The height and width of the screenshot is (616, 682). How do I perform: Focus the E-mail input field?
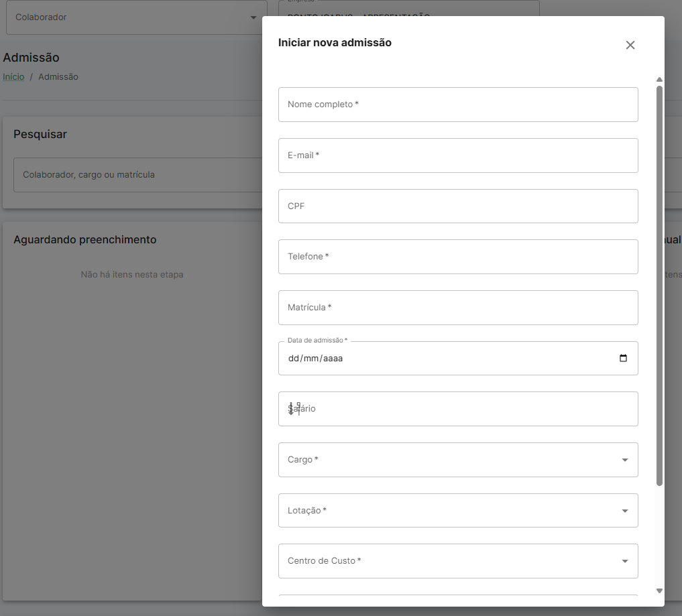[x=458, y=156]
